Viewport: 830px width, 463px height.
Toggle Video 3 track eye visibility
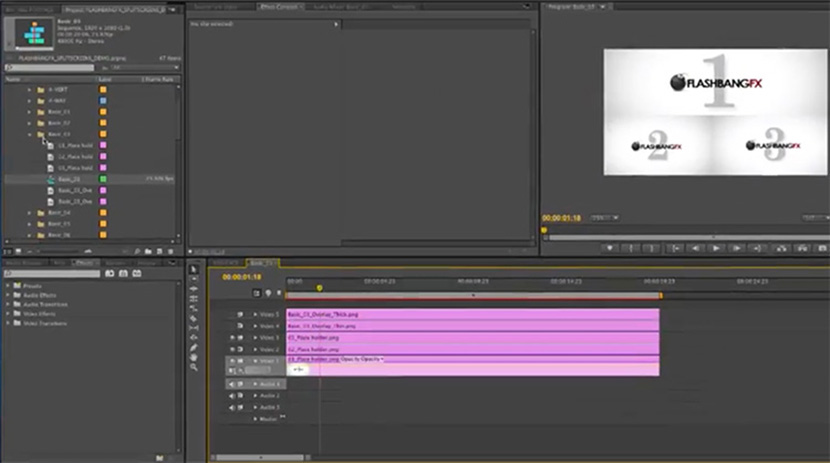click(x=232, y=338)
